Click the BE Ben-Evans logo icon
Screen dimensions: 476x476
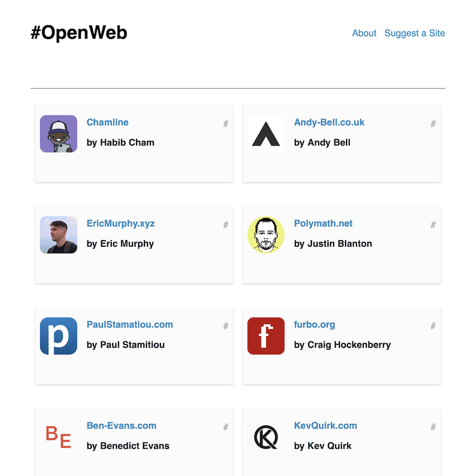(x=59, y=437)
